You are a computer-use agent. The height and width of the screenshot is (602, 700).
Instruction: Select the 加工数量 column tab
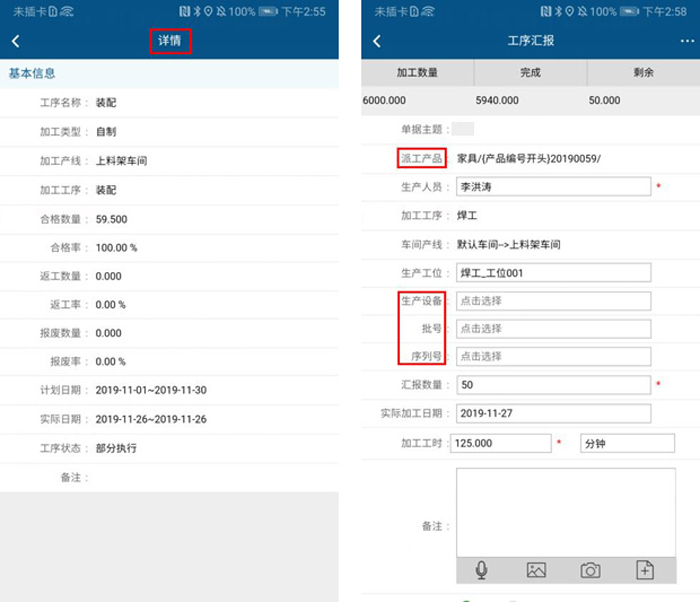tap(417, 74)
